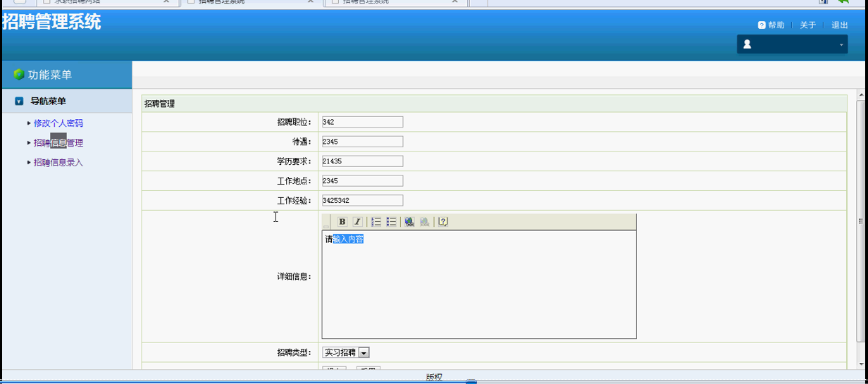Viewport: 868px width, 384px height.
Task: Click the 招聘管理 panel header text
Action: pyautogui.click(x=159, y=104)
